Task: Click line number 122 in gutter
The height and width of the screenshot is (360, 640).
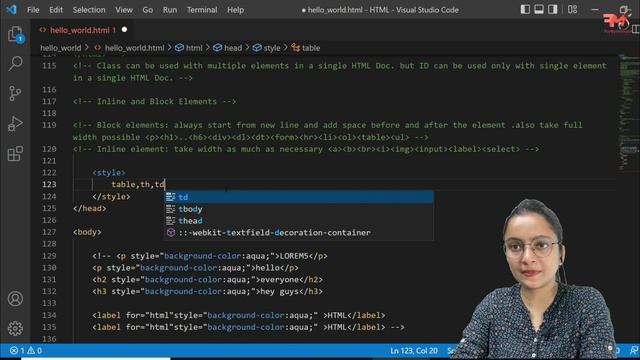Action: click(x=49, y=173)
